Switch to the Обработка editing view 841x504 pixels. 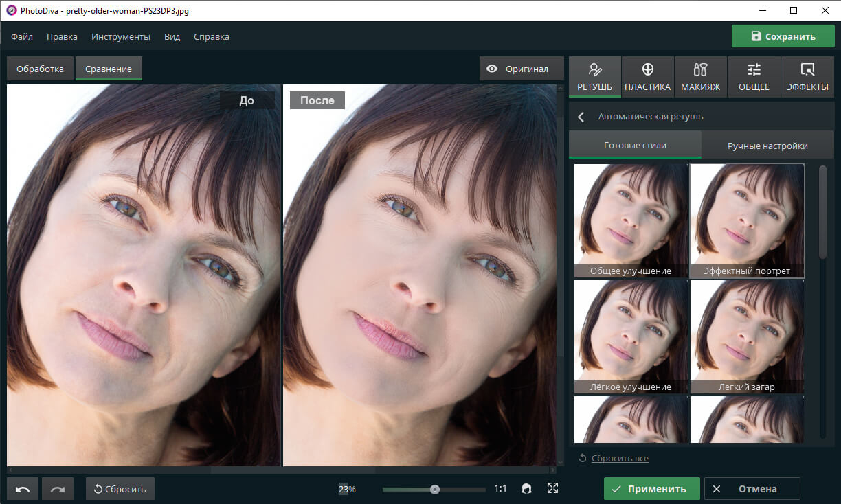[x=40, y=69]
